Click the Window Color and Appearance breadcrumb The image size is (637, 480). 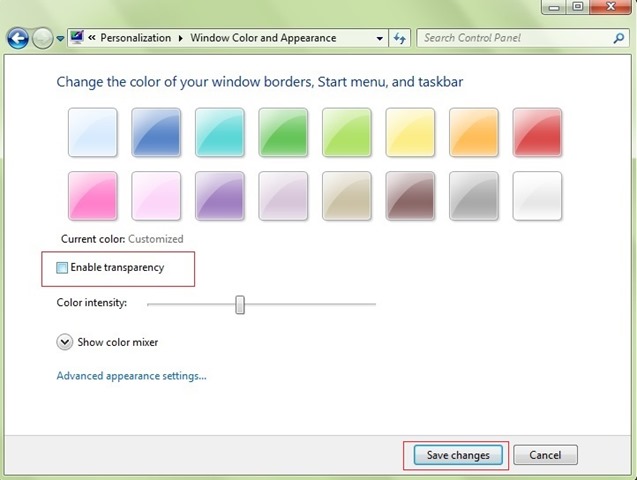coord(263,38)
